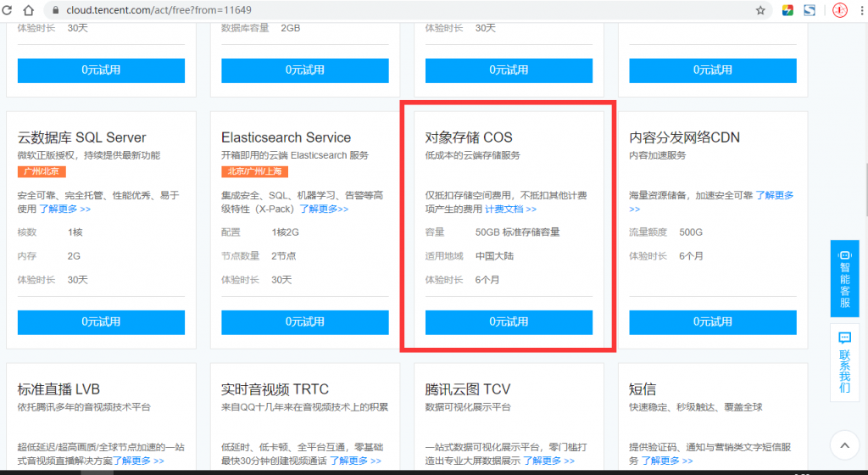Click 0元试用 under 对象存储 COS

click(509, 322)
